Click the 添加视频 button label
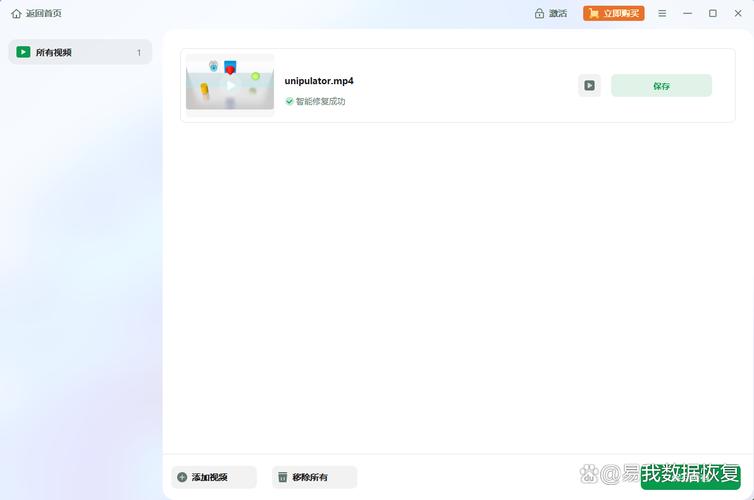The image size is (754, 500). (210, 477)
